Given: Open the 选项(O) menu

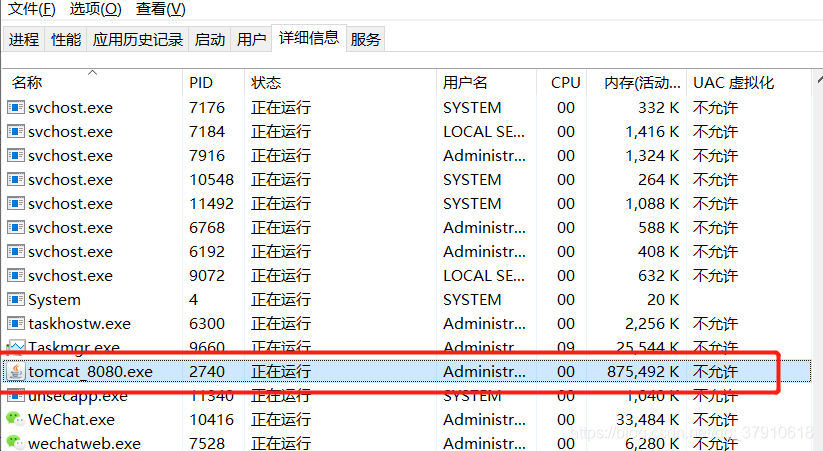Looking at the screenshot, I should pos(96,9).
